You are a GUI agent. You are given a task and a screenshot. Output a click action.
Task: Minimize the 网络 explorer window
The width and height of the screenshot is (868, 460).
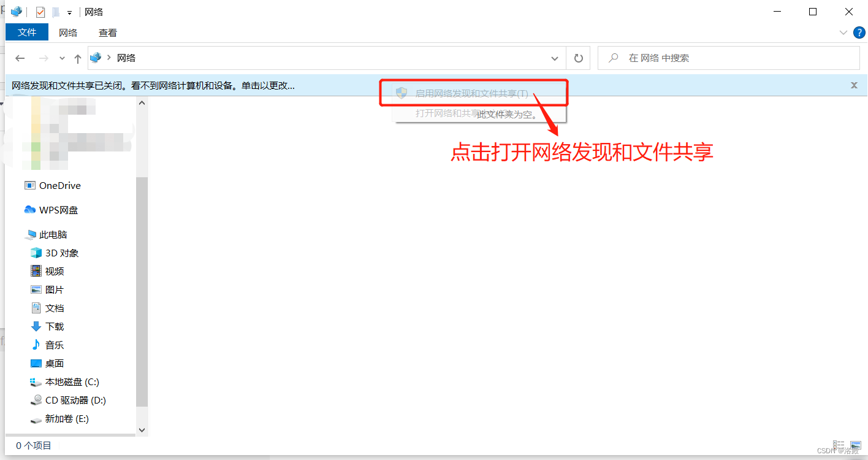pyautogui.click(x=777, y=12)
